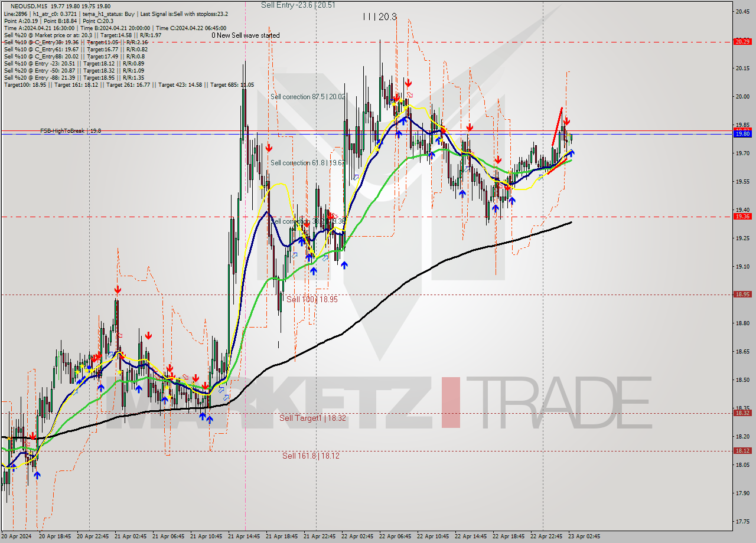
Task: Click the '22 Apr 22:45' time axis label
Action: coord(546,537)
